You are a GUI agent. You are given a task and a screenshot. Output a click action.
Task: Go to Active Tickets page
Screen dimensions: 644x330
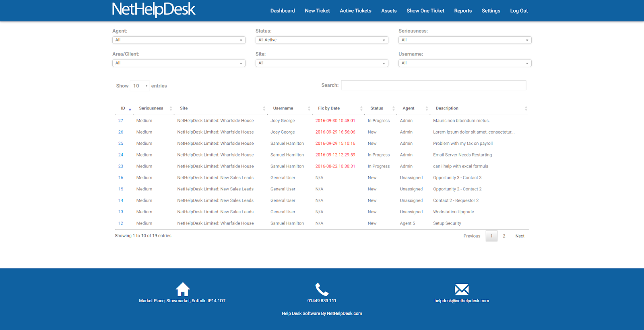pyautogui.click(x=355, y=11)
